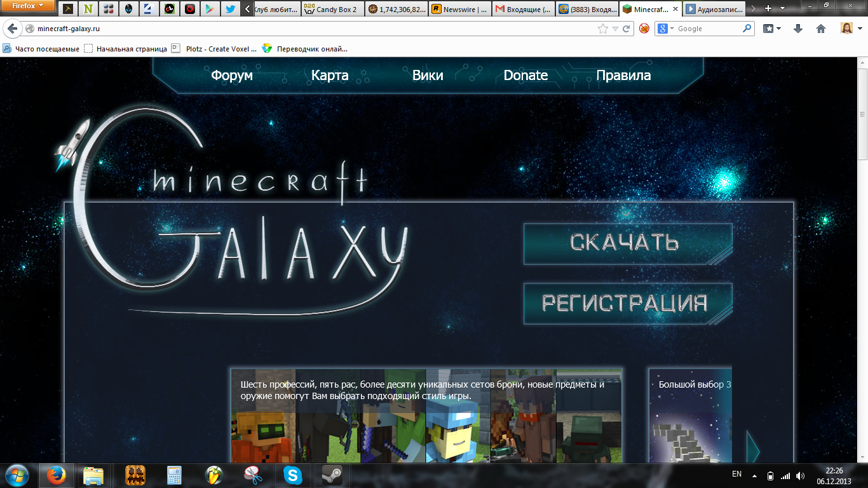Open the Часто посещаемые bookmark
The image size is (868, 488).
[x=41, y=48]
